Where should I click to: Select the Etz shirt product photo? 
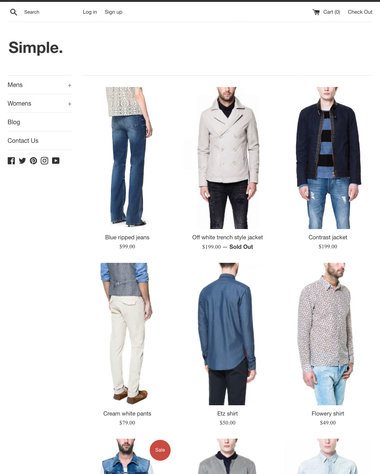tap(227, 334)
